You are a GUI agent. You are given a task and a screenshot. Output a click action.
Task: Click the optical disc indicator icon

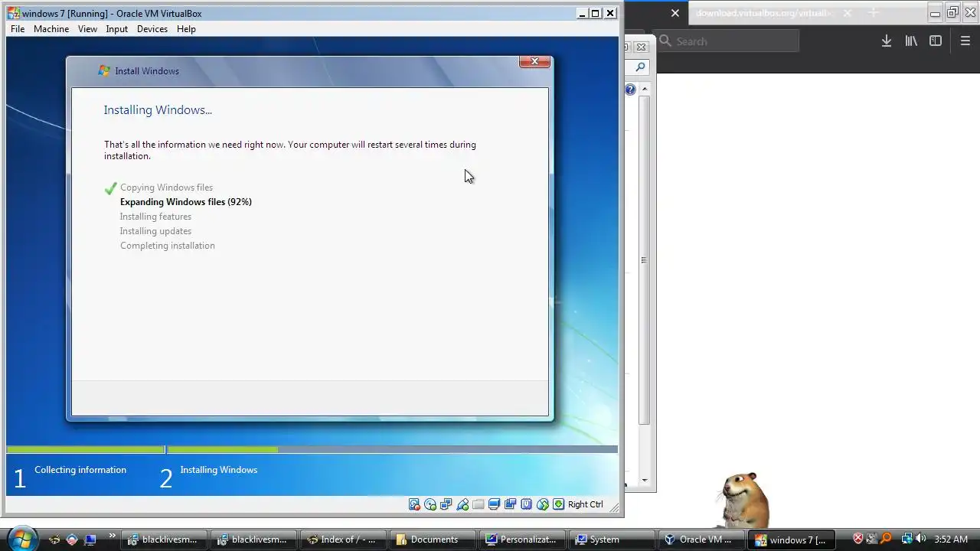click(x=430, y=504)
